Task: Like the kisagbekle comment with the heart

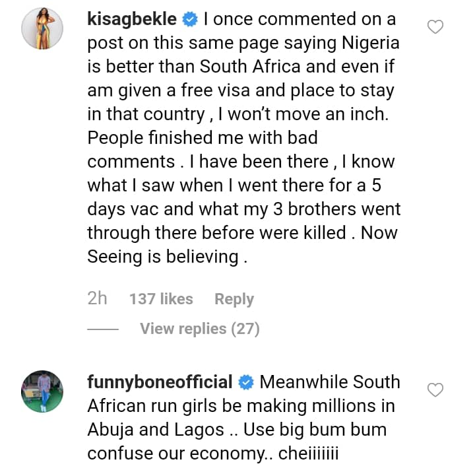Action: [x=435, y=27]
